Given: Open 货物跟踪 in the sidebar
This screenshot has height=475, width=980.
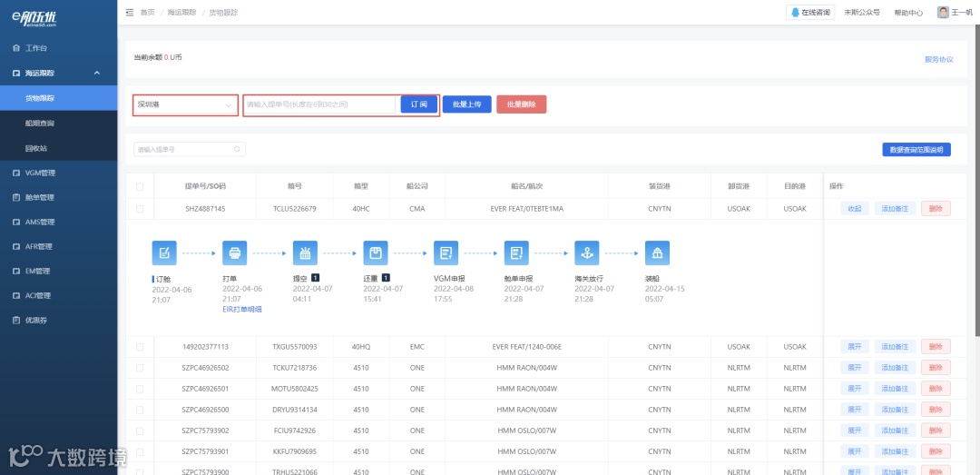Looking at the screenshot, I should click(59, 98).
